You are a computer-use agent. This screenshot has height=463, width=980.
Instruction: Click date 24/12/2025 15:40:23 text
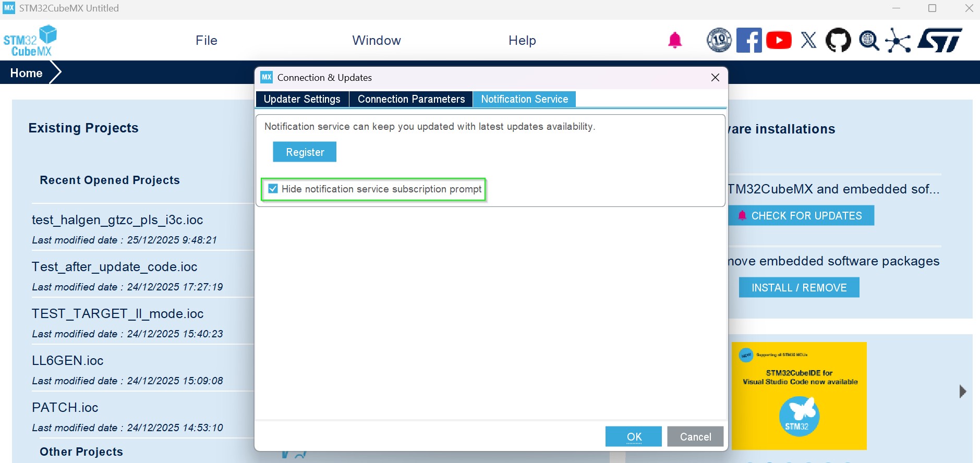point(175,334)
